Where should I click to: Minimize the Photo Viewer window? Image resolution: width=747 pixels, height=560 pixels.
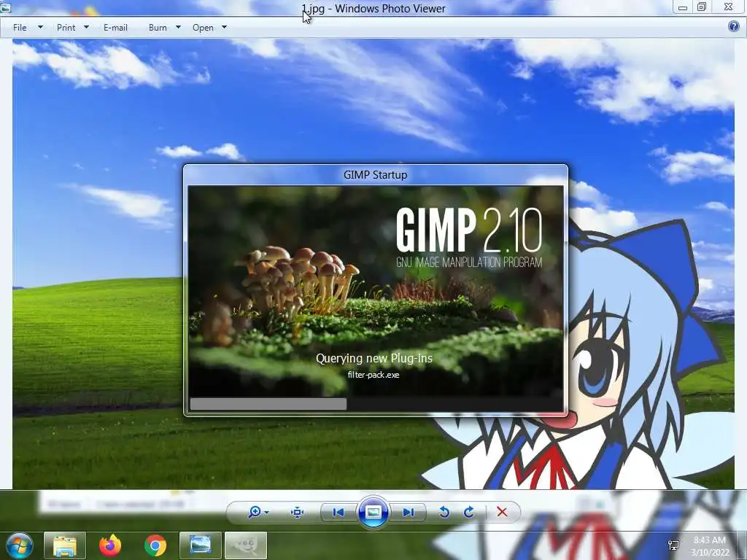[x=683, y=7]
